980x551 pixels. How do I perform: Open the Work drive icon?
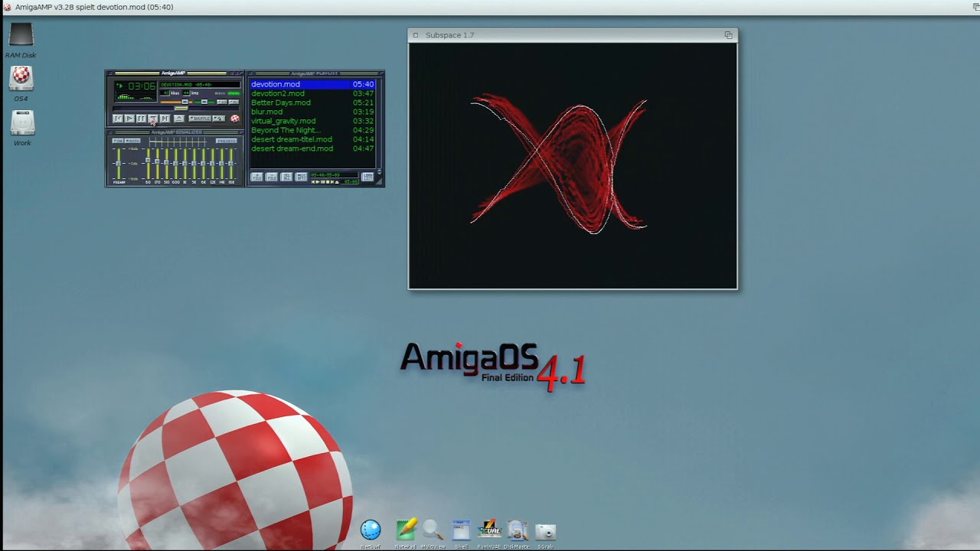pyautogui.click(x=22, y=128)
